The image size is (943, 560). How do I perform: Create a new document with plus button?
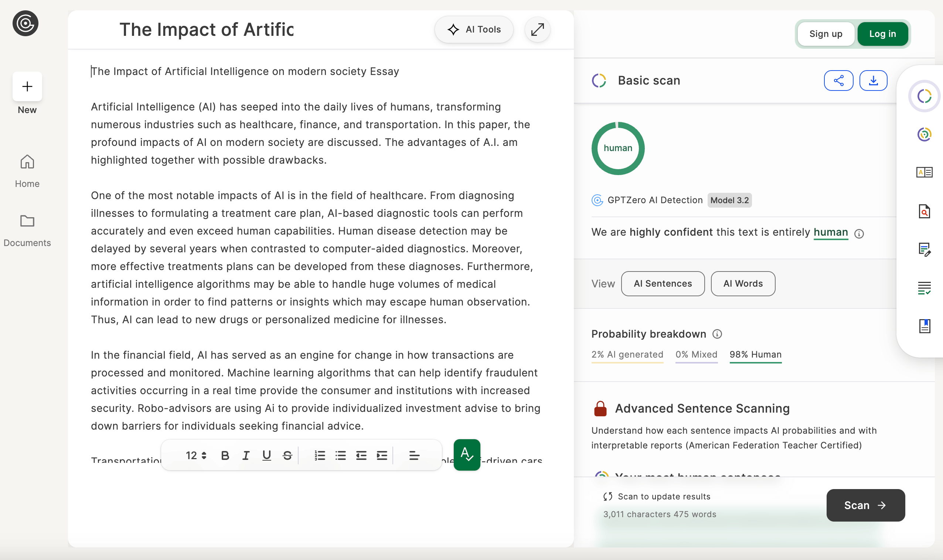click(x=27, y=86)
